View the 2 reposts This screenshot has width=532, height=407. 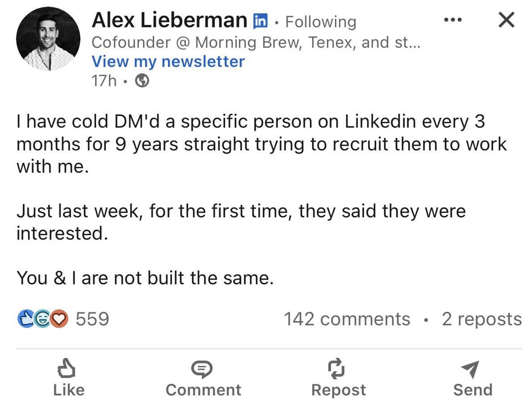tap(481, 319)
